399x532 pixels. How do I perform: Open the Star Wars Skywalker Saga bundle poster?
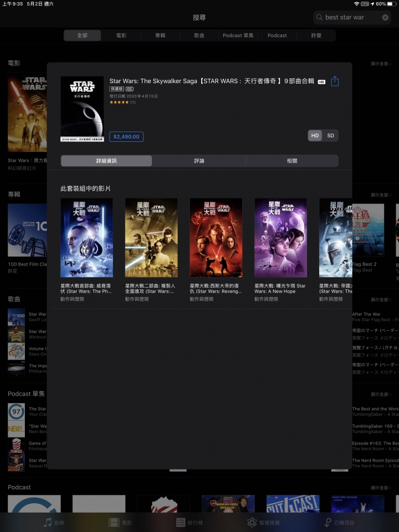click(x=82, y=109)
